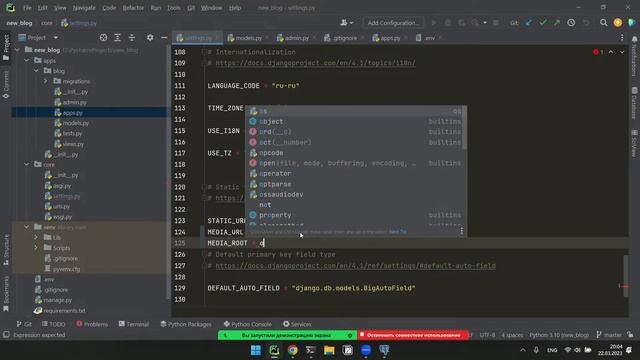Click the Add Configuration button

(x=393, y=23)
